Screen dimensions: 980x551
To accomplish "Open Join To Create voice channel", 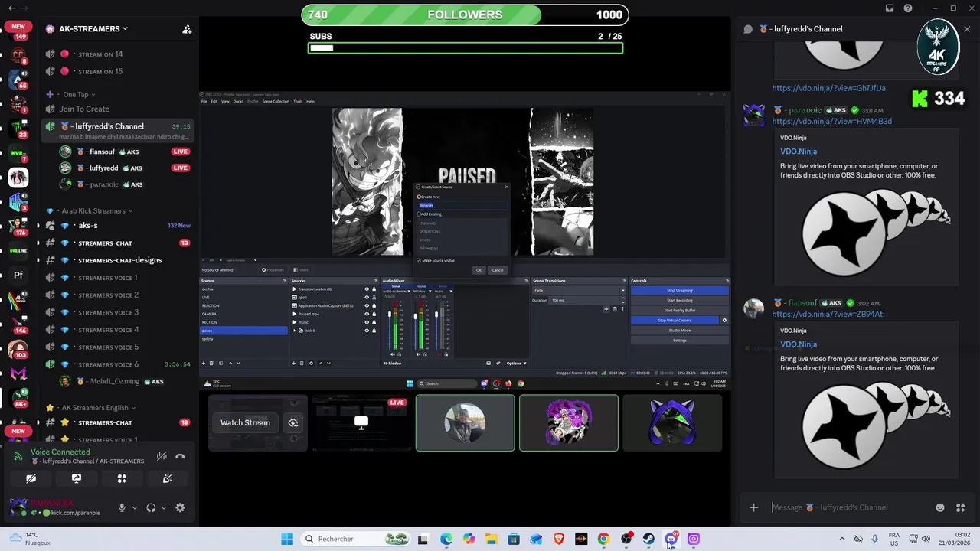I will click(x=84, y=109).
